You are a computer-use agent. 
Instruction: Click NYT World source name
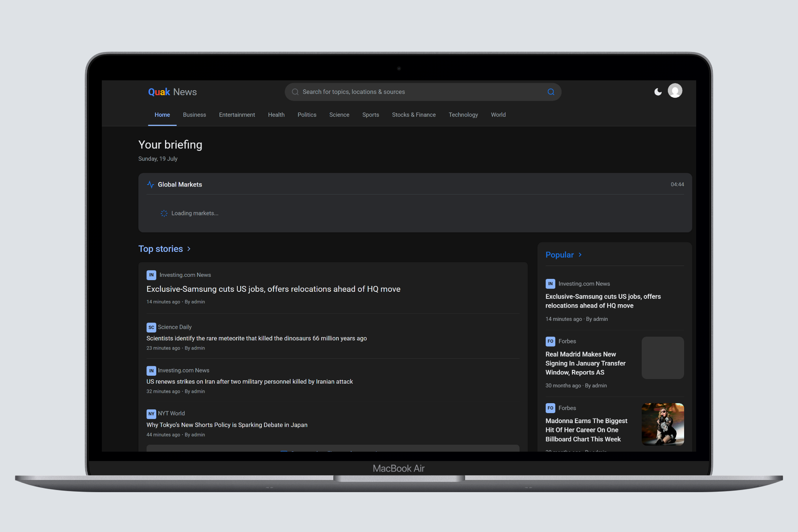pyautogui.click(x=171, y=414)
